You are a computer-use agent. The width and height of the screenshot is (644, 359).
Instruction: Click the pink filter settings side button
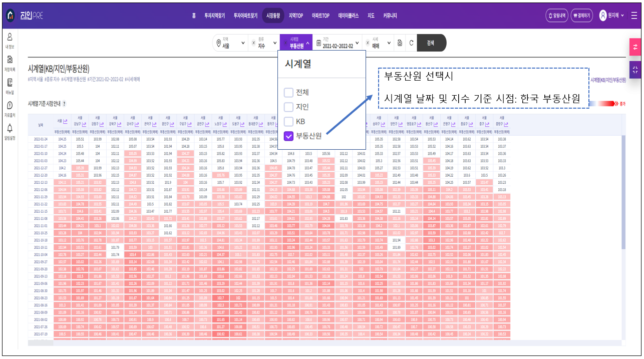coord(635,47)
